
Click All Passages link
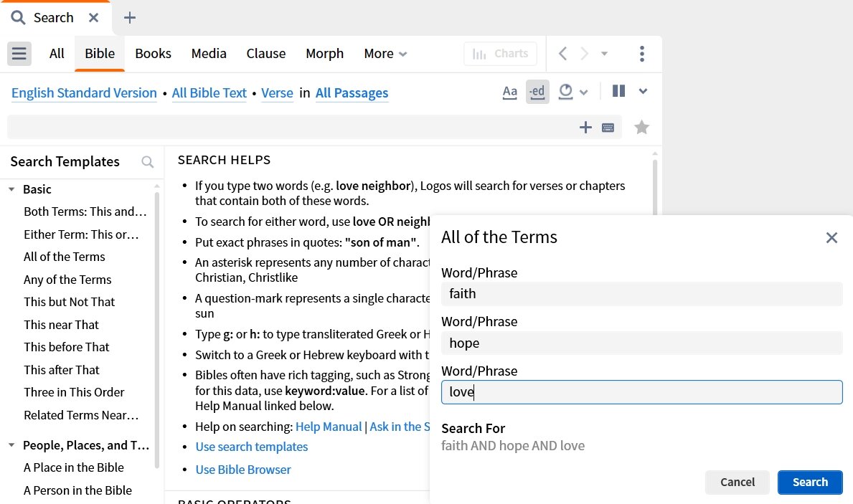point(352,93)
